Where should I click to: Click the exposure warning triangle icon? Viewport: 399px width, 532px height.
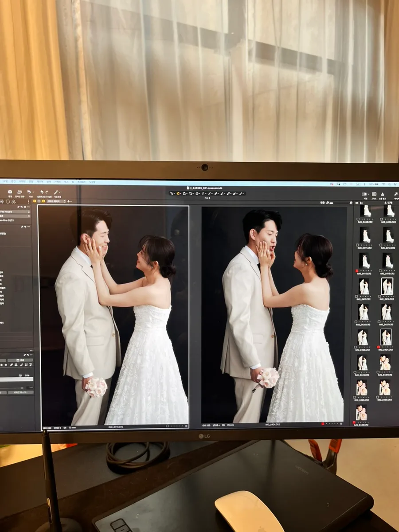tap(382, 194)
